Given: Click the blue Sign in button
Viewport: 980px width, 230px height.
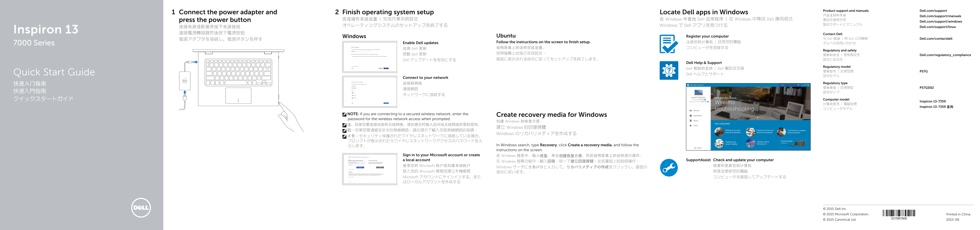Looking at the screenshot, I should click(360, 168).
